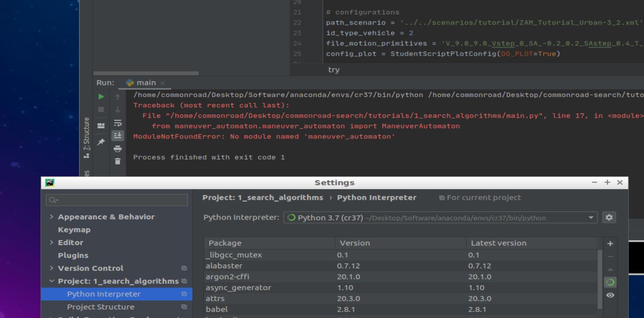
Task: Click the Settings search input field
Action: (x=117, y=200)
